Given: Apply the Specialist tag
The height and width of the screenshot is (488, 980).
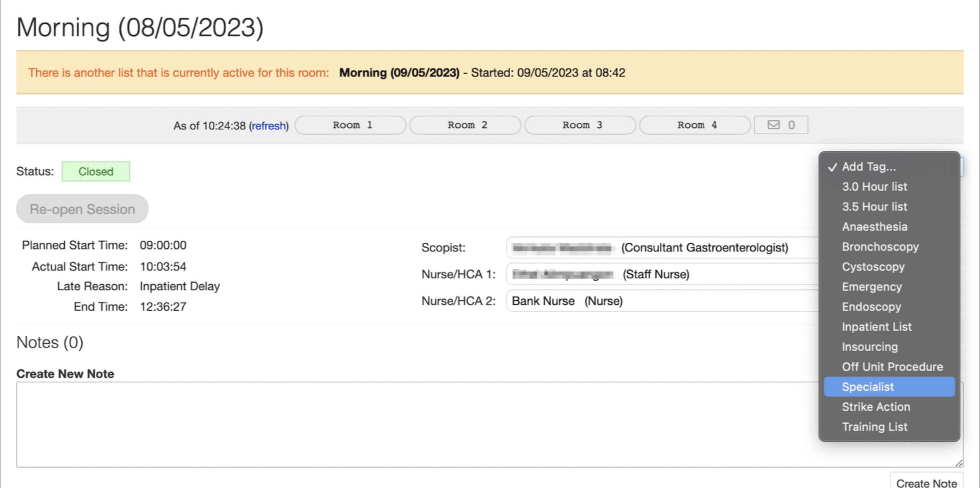Looking at the screenshot, I should tap(868, 387).
